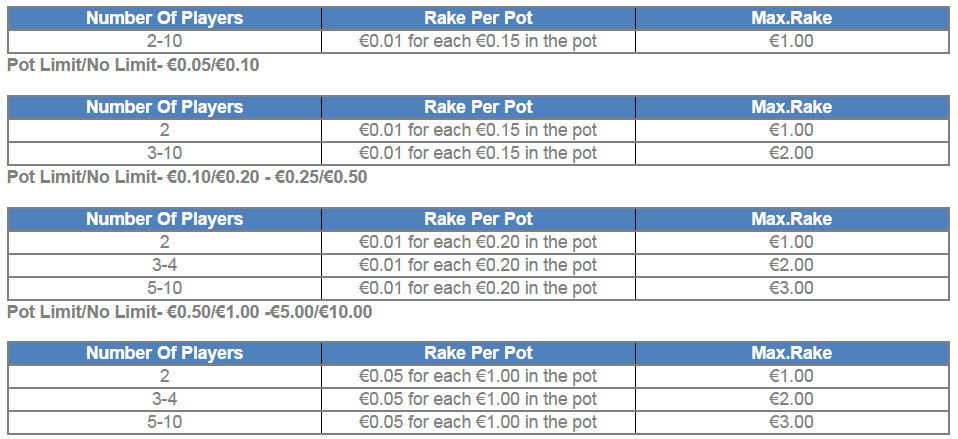Click the rake cell in the 2-10 players row
Image resolution: width=958 pixels, height=439 pixels.
pyautogui.click(x=478, y=41)
